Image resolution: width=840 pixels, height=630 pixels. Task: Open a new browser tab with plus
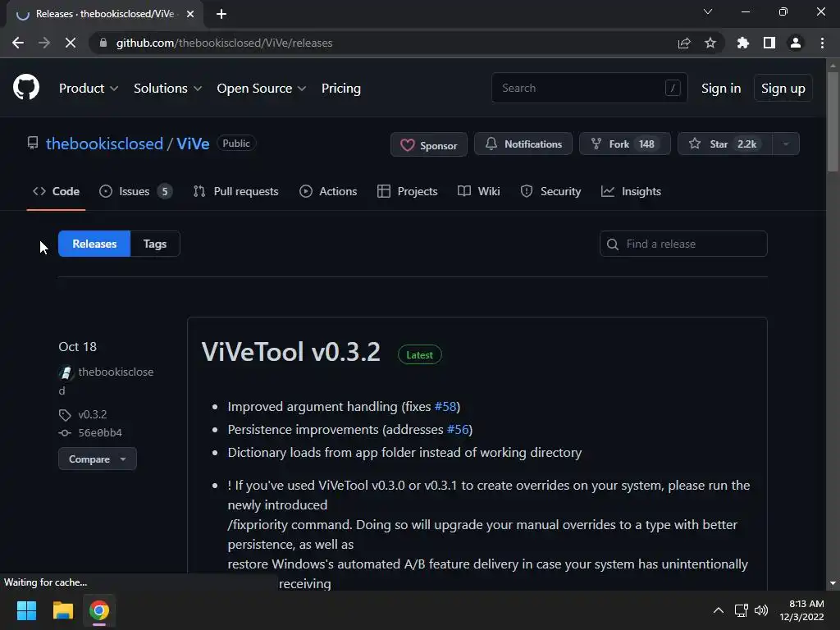[221, 14]
